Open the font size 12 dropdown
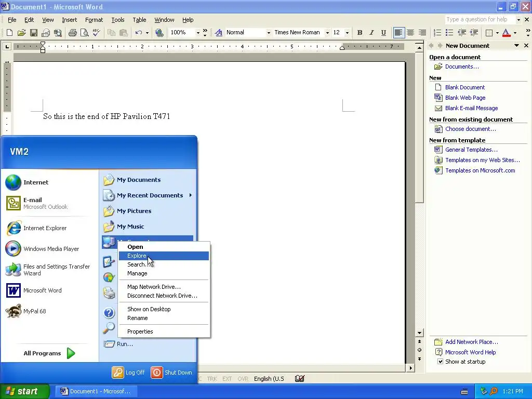 347,33
